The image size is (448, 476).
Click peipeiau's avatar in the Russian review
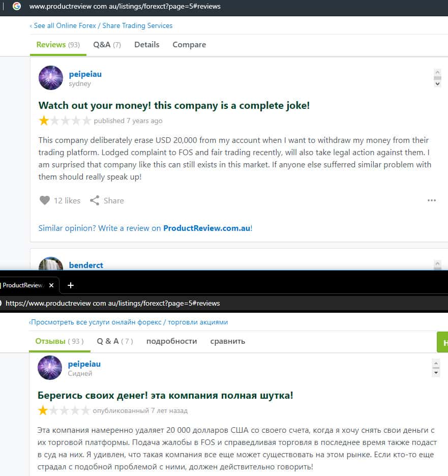pos(50,368)
